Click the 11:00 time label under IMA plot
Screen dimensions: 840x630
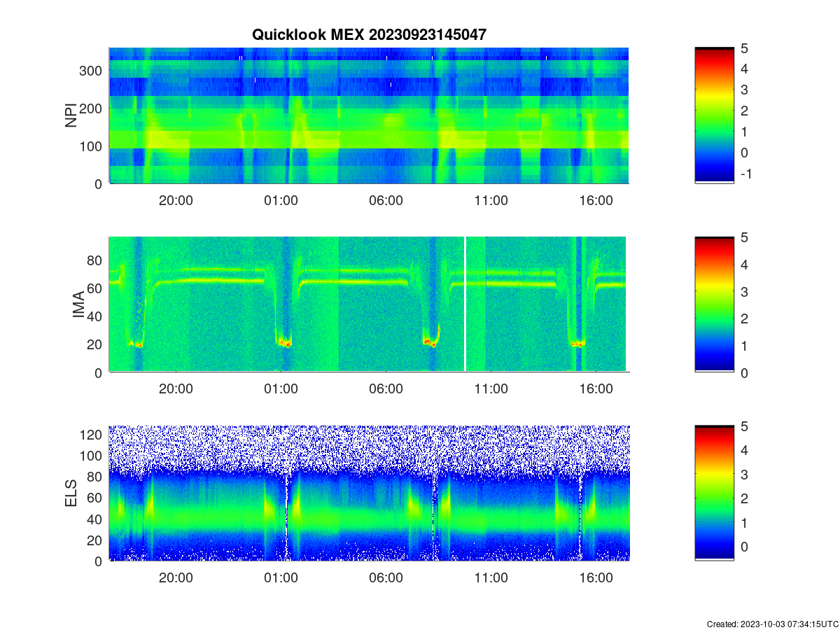point(491,388)
